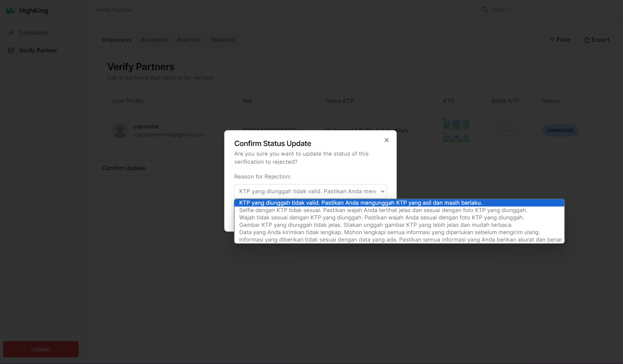This screenshot has width=623, height=364.
Task: Switch to the Accepted tab
Action: click(x=154, y=40)
